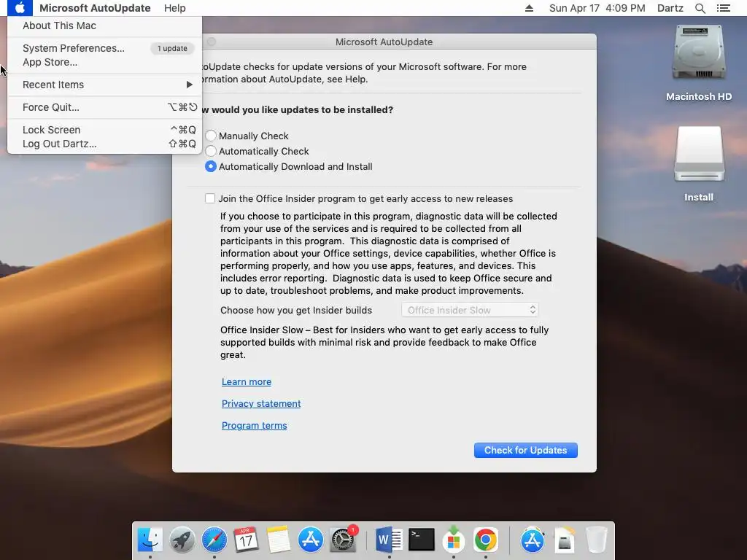
Task: Click the grayed zoom button in AutoUpdate title bar
Action: pos(212,42)
